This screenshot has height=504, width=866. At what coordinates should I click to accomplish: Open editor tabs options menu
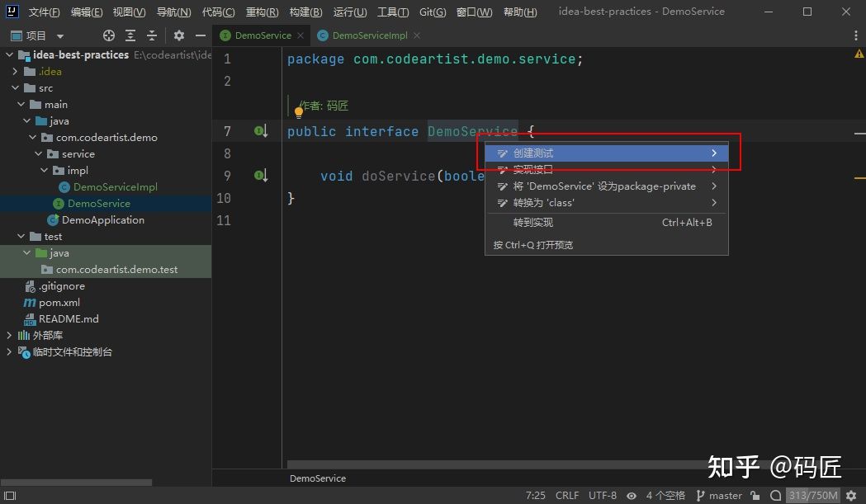(856, 35)
